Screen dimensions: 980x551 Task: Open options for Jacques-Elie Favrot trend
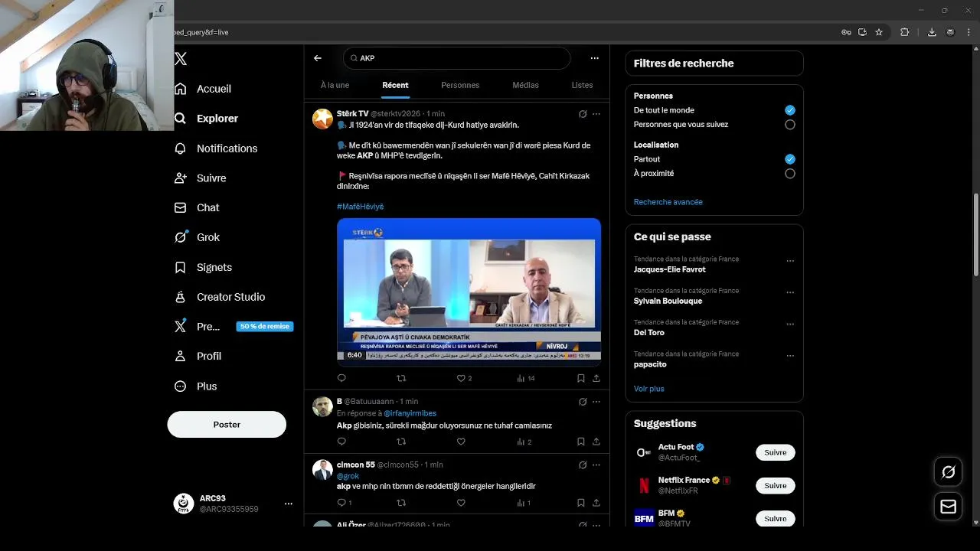(x=790, y=261)
